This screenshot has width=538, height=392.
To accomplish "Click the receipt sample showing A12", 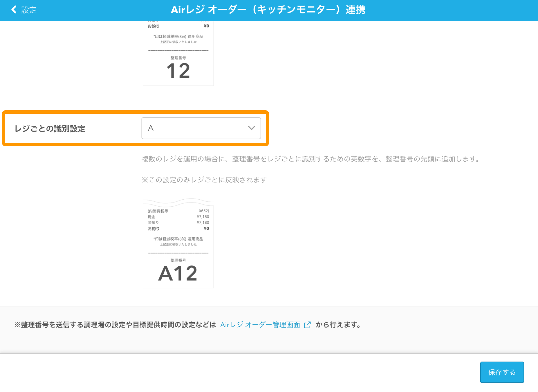I will (x=178, y=243).
